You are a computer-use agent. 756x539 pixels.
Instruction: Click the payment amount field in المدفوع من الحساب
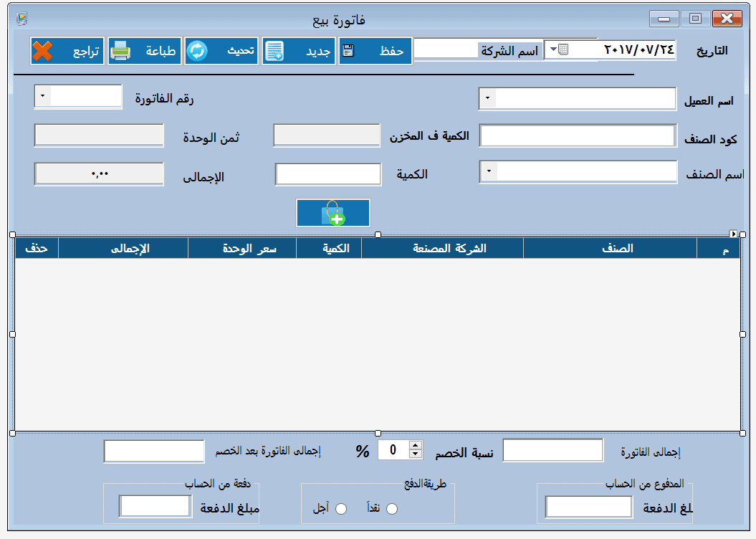(589, 507)
